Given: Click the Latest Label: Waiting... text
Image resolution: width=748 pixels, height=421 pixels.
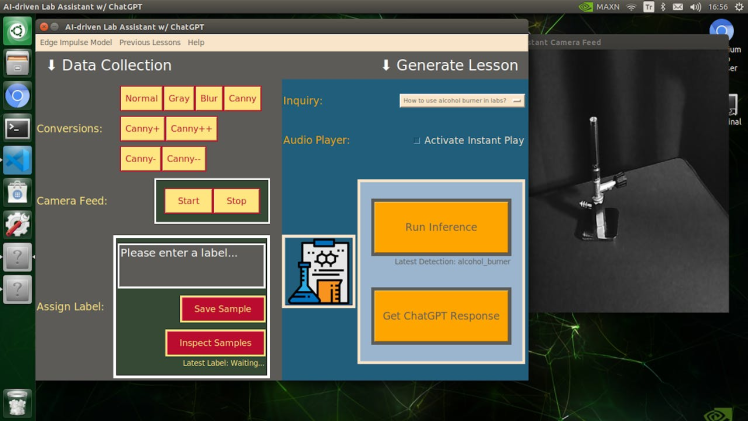Looking at the screenshot, I should click(x=223, y=363).
